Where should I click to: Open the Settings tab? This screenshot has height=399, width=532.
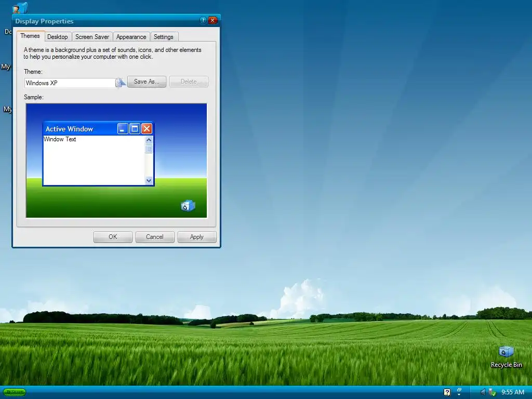pos(164,37)
